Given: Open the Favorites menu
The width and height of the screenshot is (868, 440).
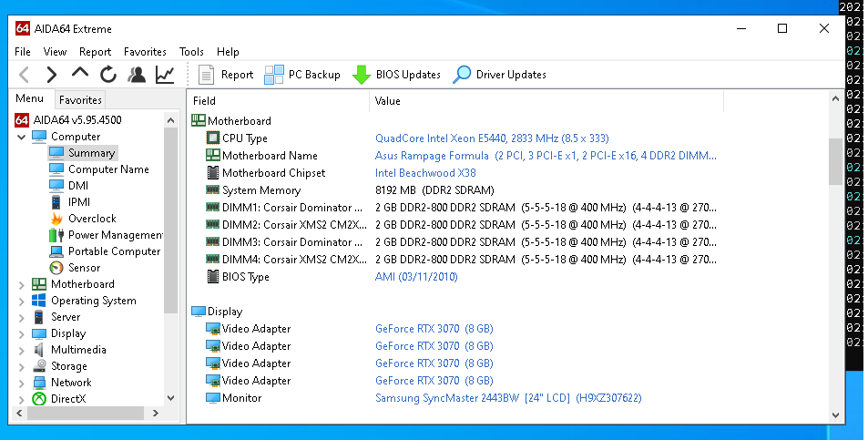Looking at the screenshot, I should [x=145, y=52].
